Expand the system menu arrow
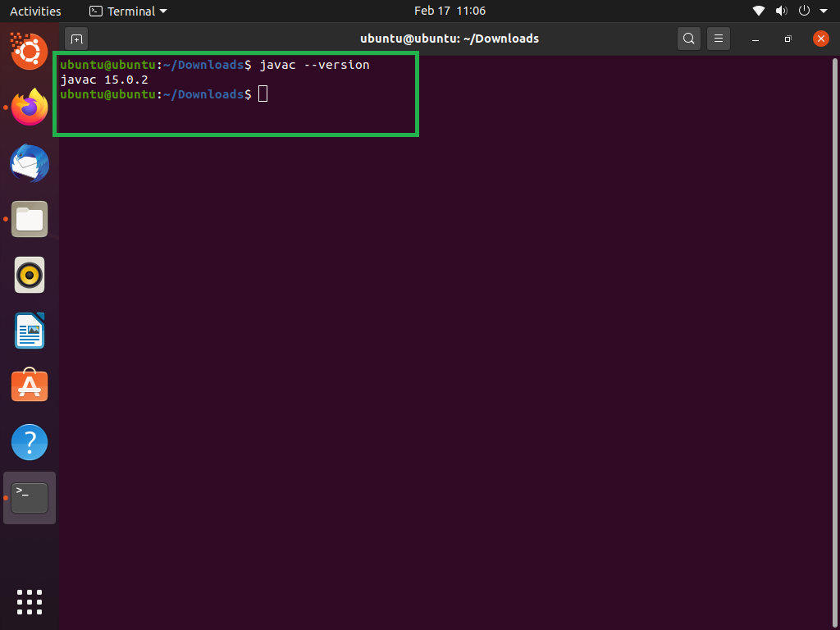Image resolution: width=840 pixels, height=630 pixels. click(824, 11)
